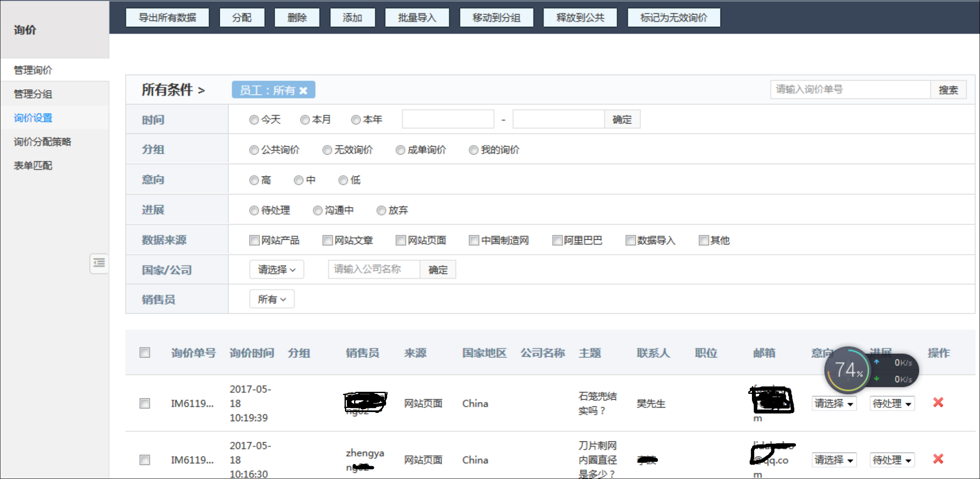
Task: Click the sidebar collapse icon
Action: [99, 263]
